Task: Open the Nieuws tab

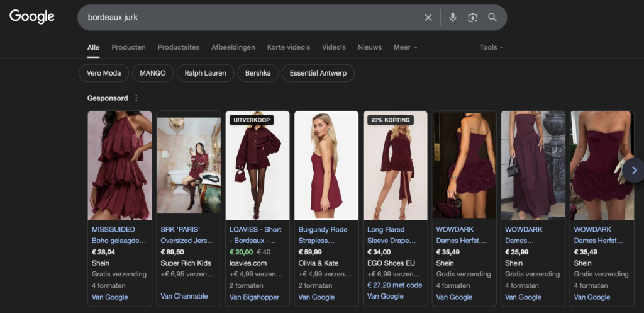Action: pos(370,47)
